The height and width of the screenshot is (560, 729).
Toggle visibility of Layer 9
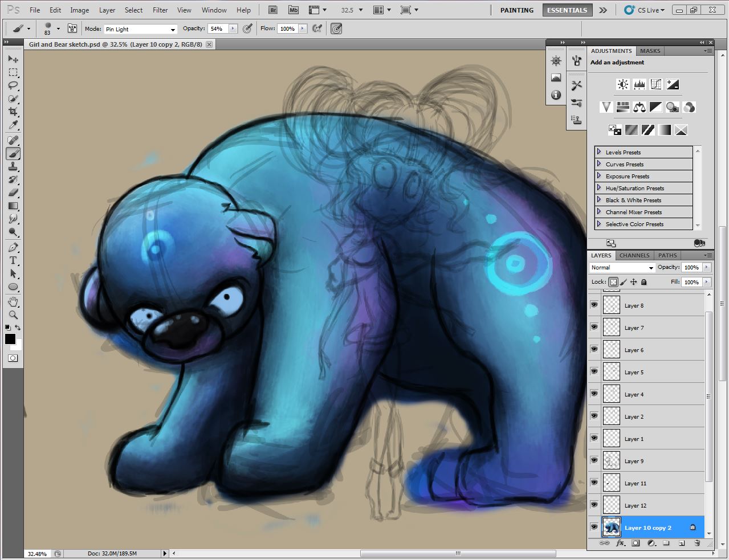point(594,461)
